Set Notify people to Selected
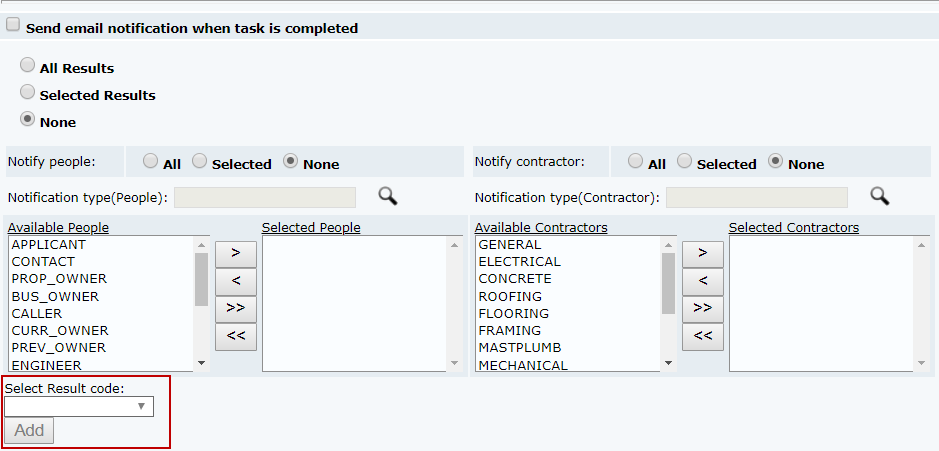Viewport: 939px width, 451px height. (200, 161)
